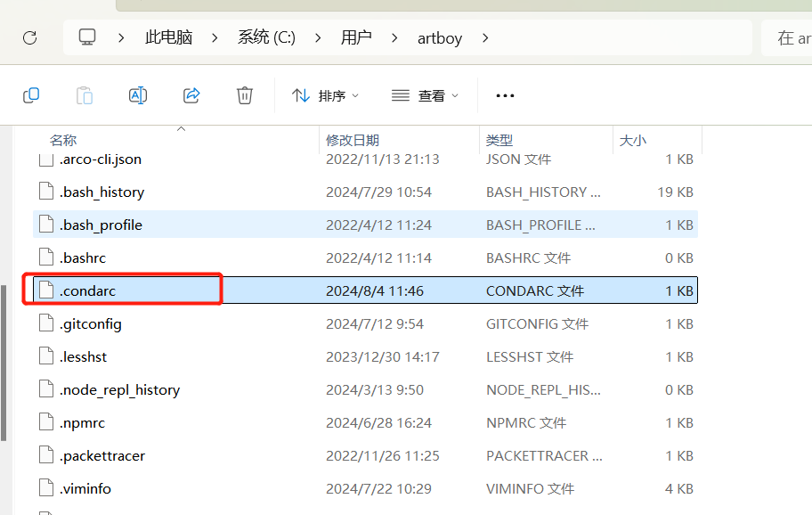Go to 此电脑 in the breadcrumb

pyautogui.click(x=169, y=37)
